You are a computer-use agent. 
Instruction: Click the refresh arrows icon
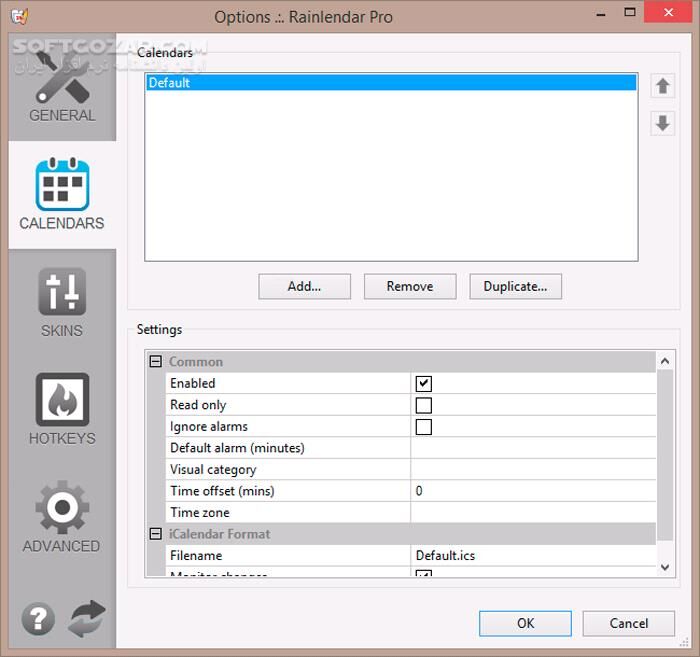[87, 619]
